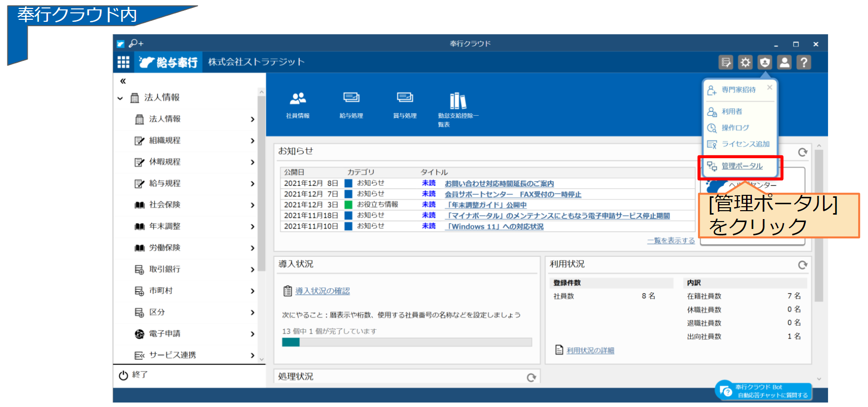The height and width of the screenshot is (407, 868).
Task: Open 「Windows 11」への対応状況 link
Action: [494, 226]
